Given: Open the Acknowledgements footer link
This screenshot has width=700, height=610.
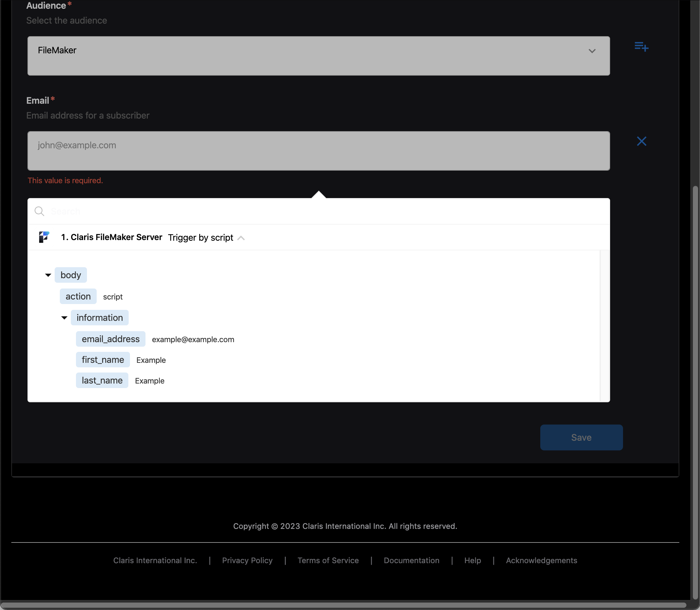Looking at the screenshot, I should 541,560.
